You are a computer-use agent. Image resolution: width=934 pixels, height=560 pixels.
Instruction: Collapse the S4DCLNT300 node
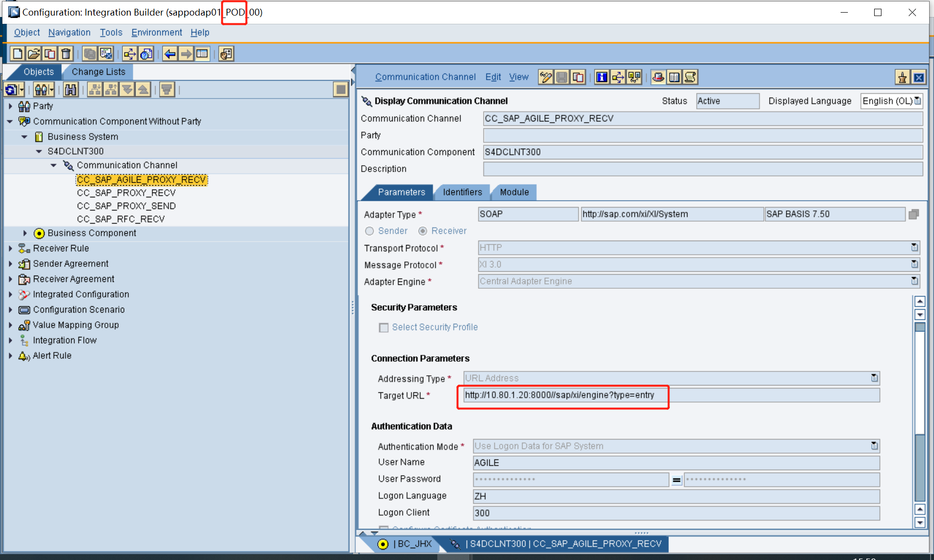39,152
